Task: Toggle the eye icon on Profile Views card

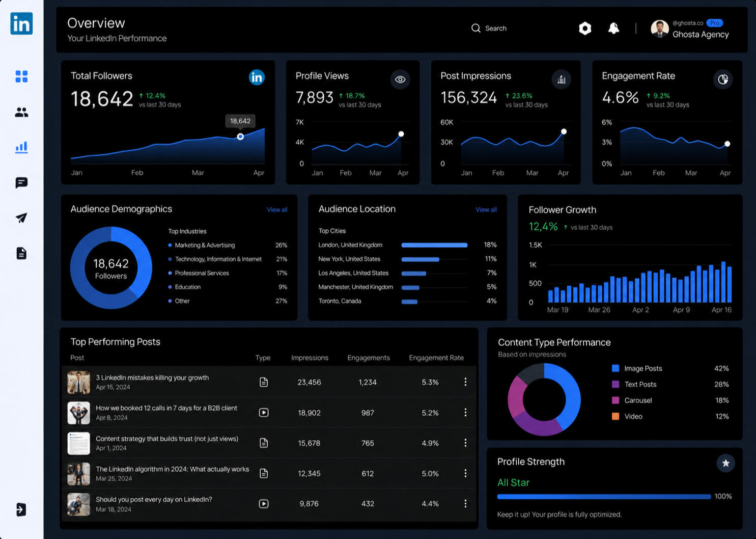Action: [x=400, y=79]
